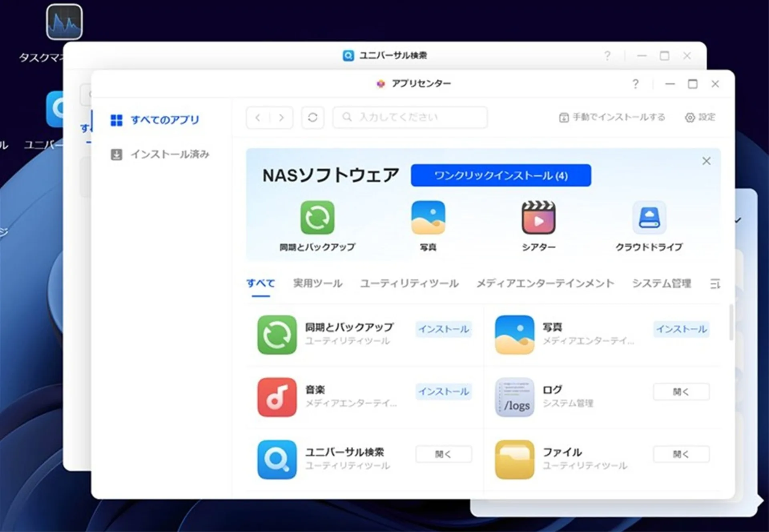Image resolution: width=769 pixels, height=532 pixels.
Task: Click the Theater clapperboard icon in banner
Action: tap(538, 217)
